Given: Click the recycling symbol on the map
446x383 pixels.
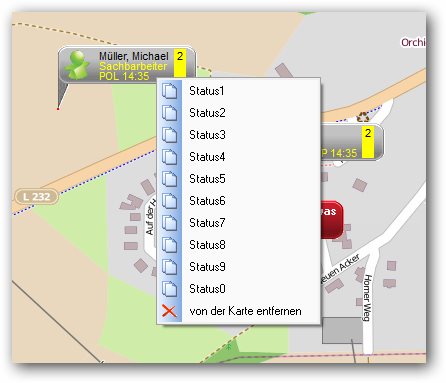Looking at the screenshot, I should (363, 117).
